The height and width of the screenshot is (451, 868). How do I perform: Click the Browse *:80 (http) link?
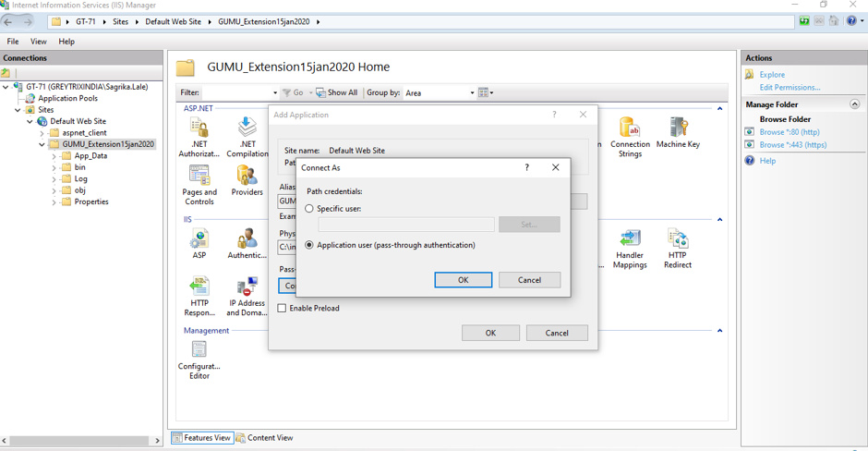789,132
